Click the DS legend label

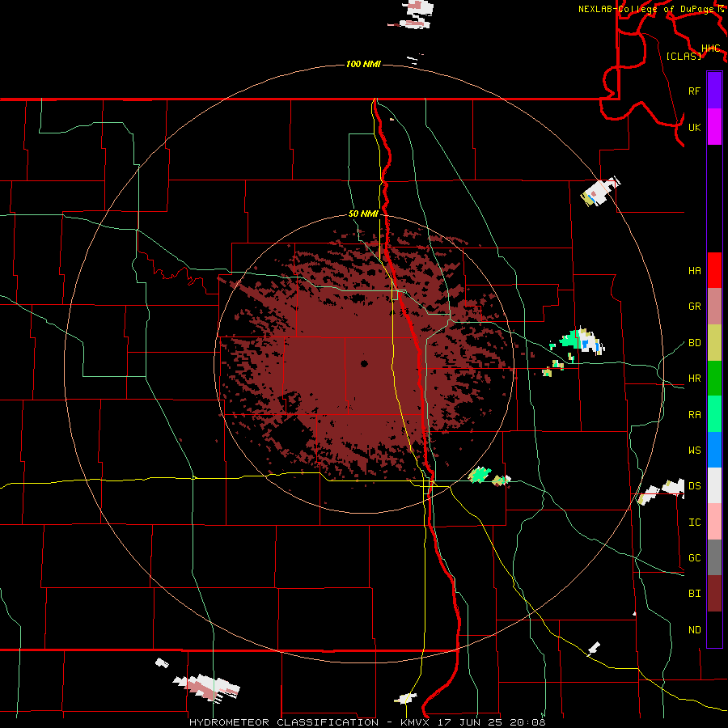tap(694, 486)
